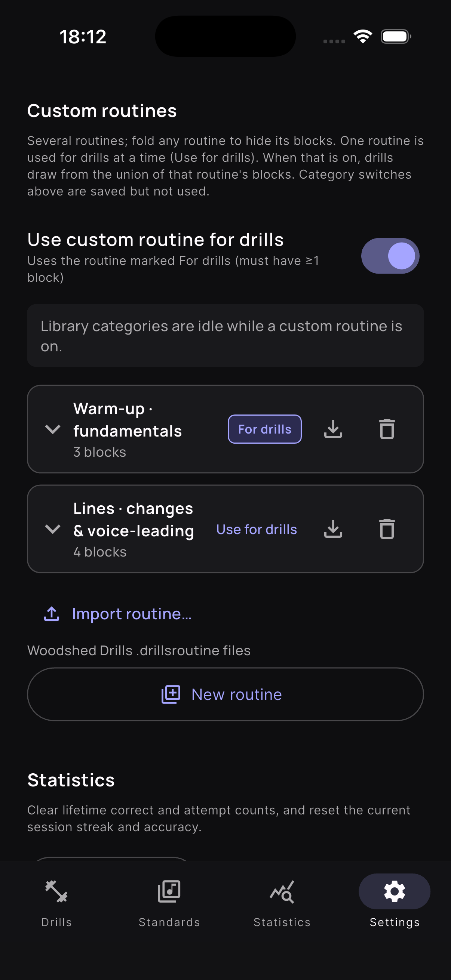Open Warm-up fundamentals routine title
Screen dimensions: 451x980
click(x=128, y=420)
